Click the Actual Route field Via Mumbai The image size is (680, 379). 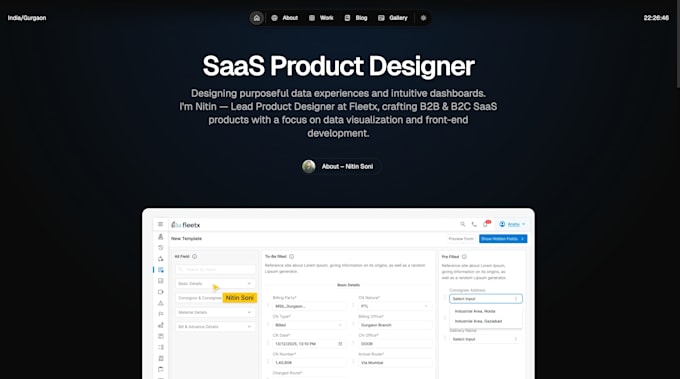click(395, 363)
